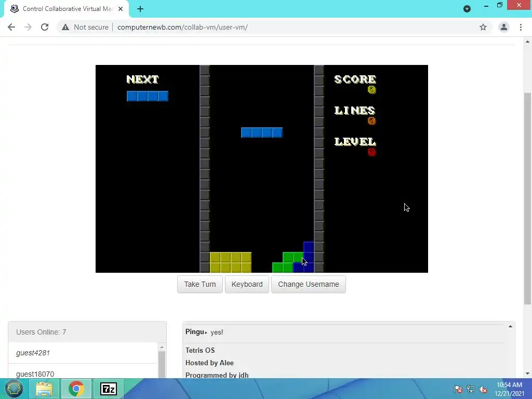
Task: Click the network tray icon
Action: click(x=471, y=389)
